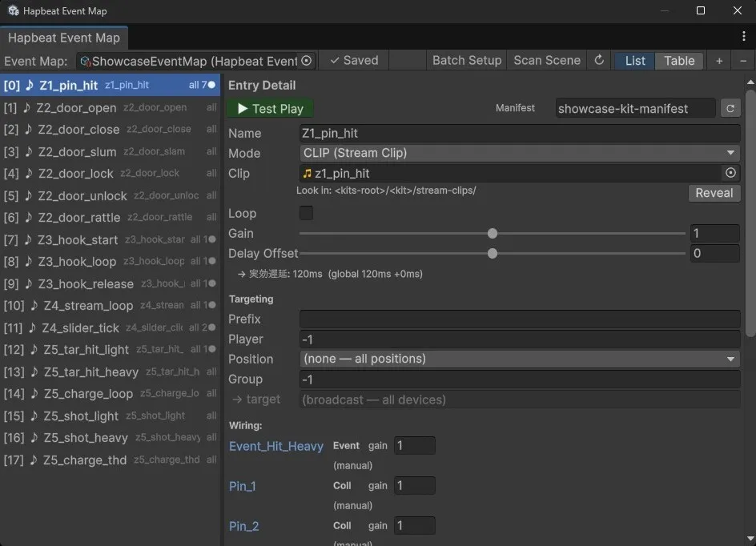Viewport: 756px width, 546px height.
Task: Open the Pin_1 wiring link
Action: coord(243,486)
